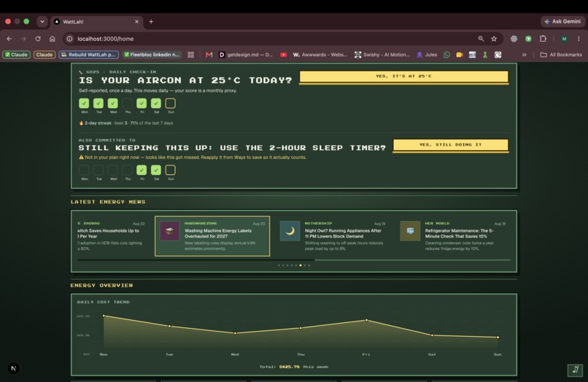Image resolution: width=588 pixels, height=382 pixels.
Task: Open the browser home page
Action: pyautogui.click(x=52, y=39)
